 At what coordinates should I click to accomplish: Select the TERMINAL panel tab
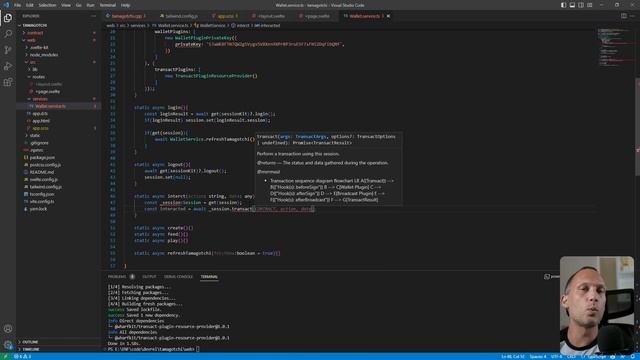(x=209, y=277)
